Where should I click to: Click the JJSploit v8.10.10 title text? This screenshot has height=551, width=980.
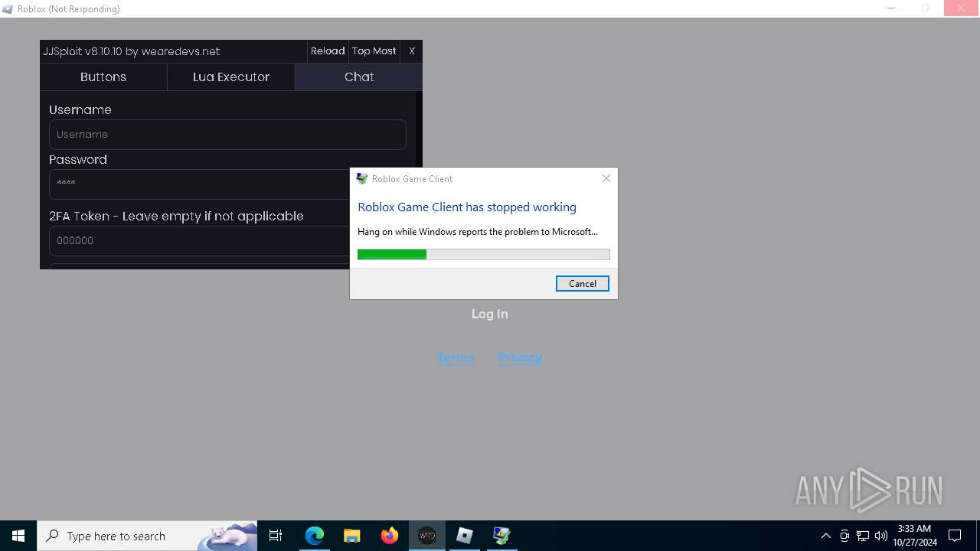pos(131,51)
